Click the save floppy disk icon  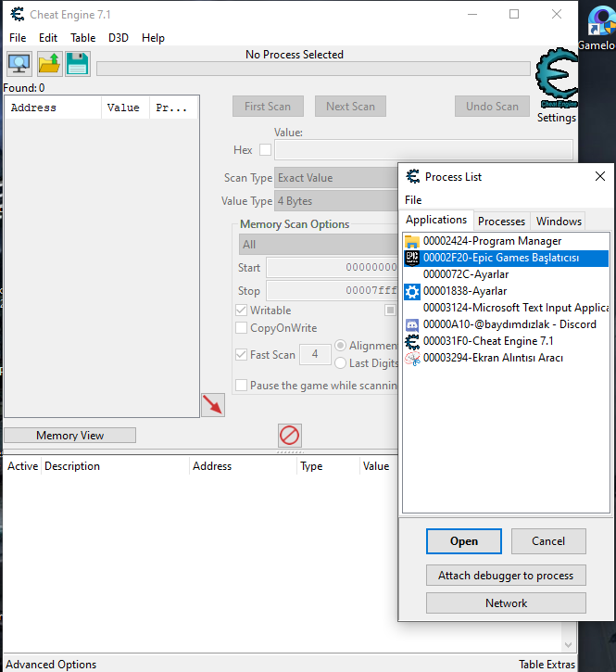pos(78,64)
